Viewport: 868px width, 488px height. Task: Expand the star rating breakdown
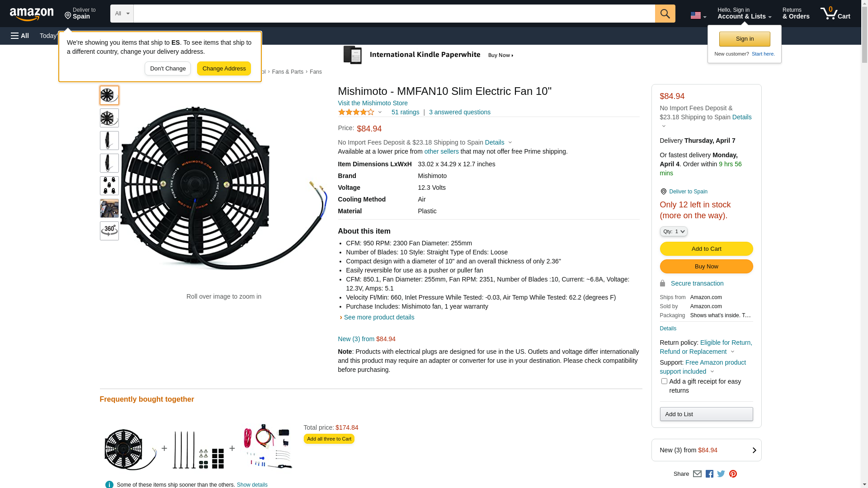tap(360, 112)
